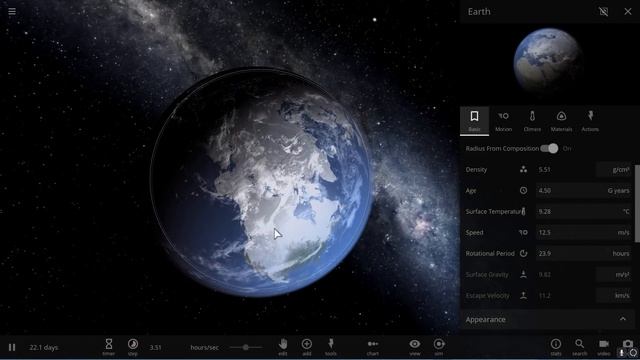Click the 22.1 days elapsed time
The height and width of the screenshot is (360, 640).
coord(44,347)
